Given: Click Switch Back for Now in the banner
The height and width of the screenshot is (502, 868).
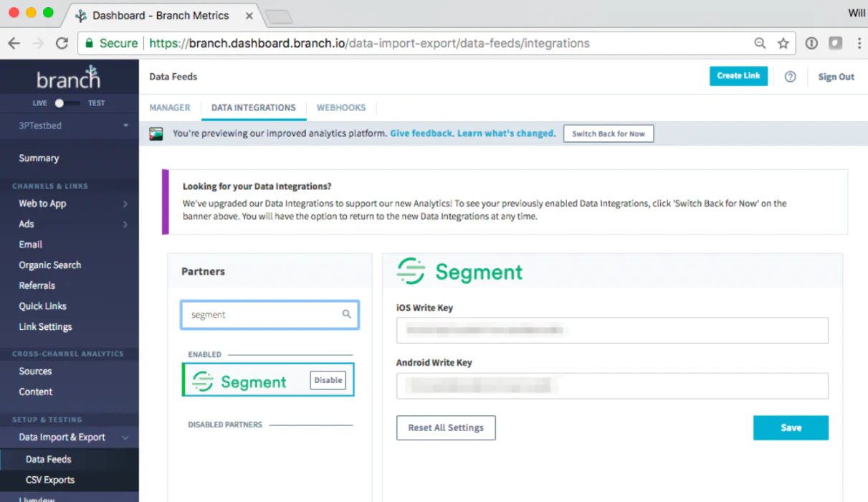Looking at the screenshot, I should 608,133.
